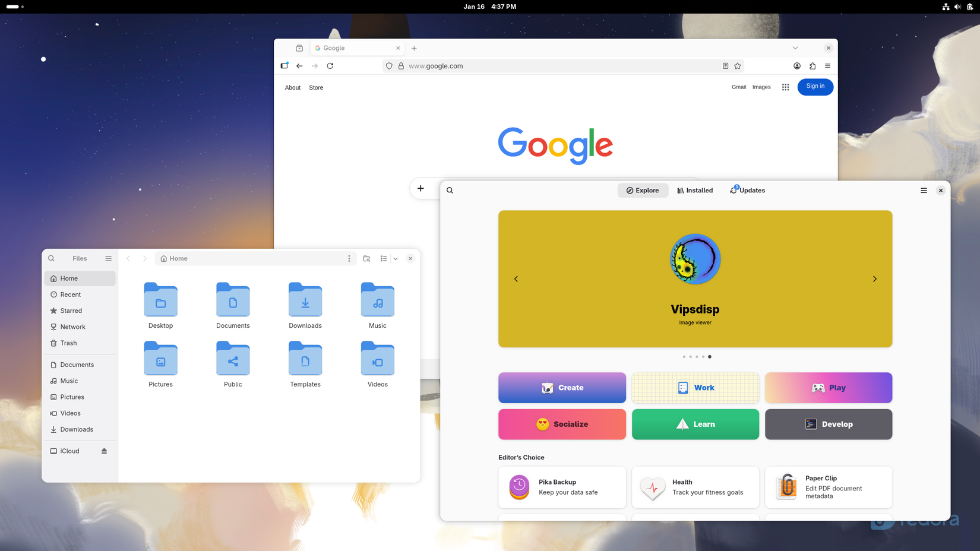Open the browser hamburger menu

point(827,66)
